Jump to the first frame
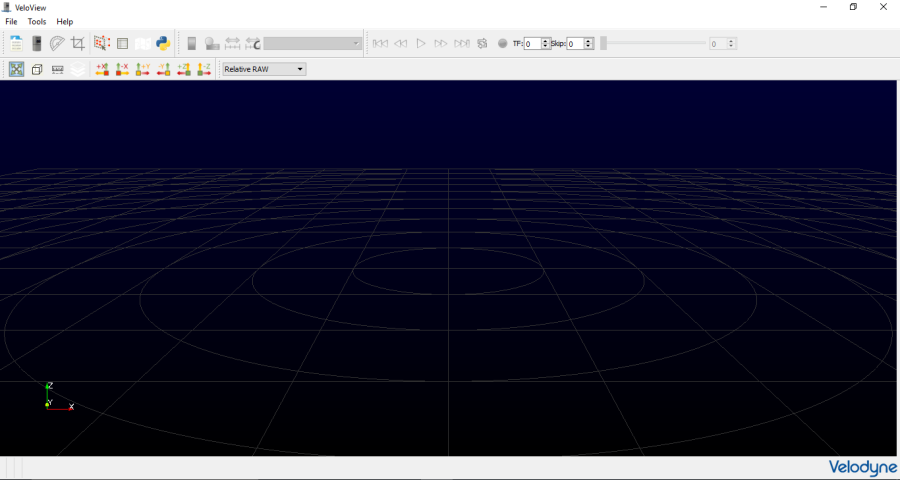The image size is (900, 480). 380,43
